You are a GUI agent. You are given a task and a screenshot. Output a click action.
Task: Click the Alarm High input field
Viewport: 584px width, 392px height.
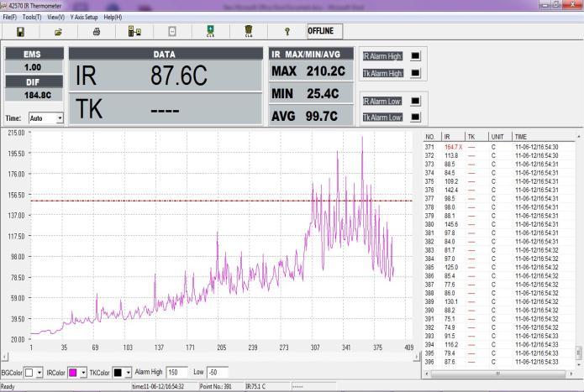(177, 373)
